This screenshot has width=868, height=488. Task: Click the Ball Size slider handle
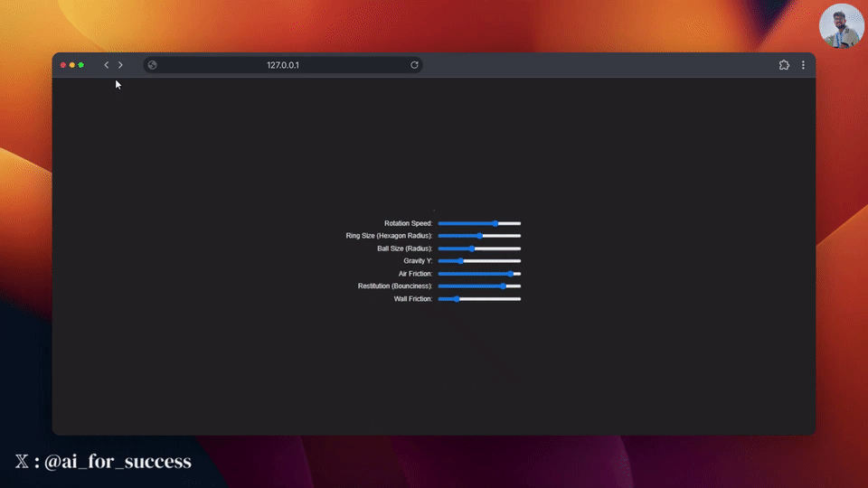tap(472, 249)
